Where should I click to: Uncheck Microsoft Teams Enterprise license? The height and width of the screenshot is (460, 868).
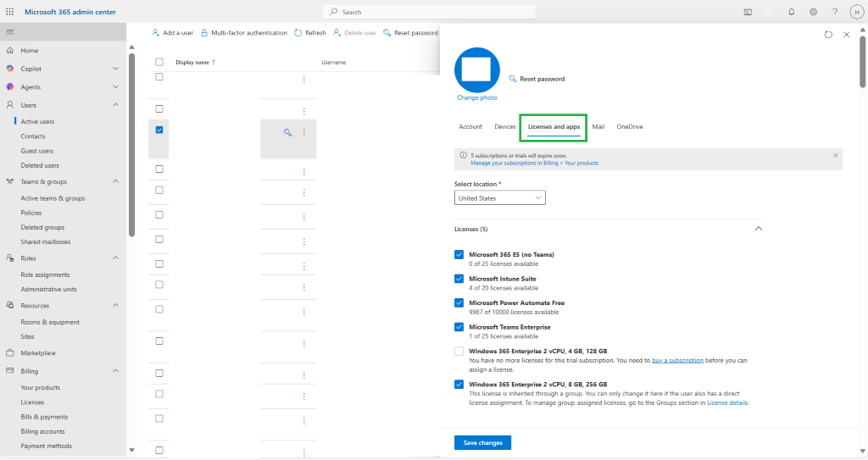(459, 327)
